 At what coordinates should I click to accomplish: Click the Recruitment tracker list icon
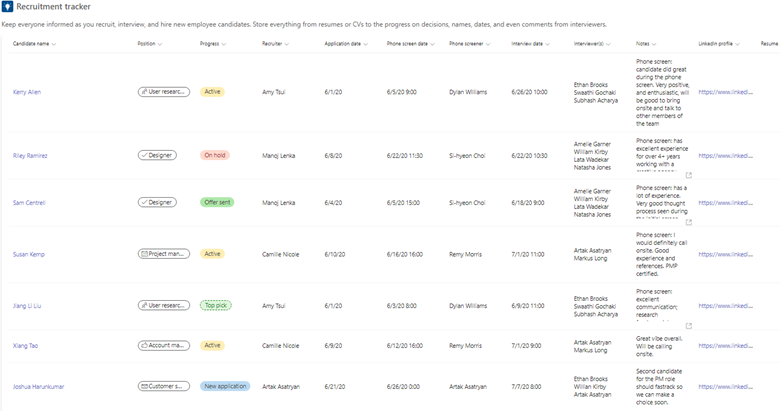[x=7, y=7]
